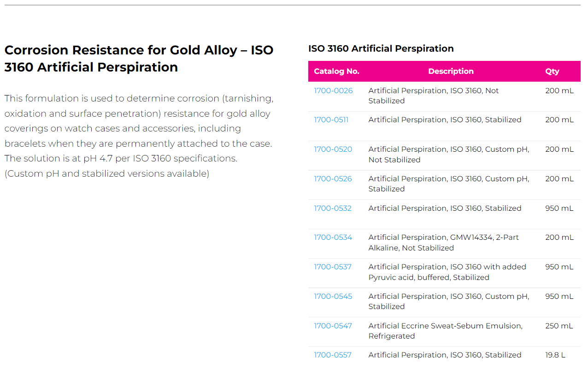Viewport: 588px width, 369px height.
Task: Open the 1700-0532 product link
Action: [x=332, y=208]
